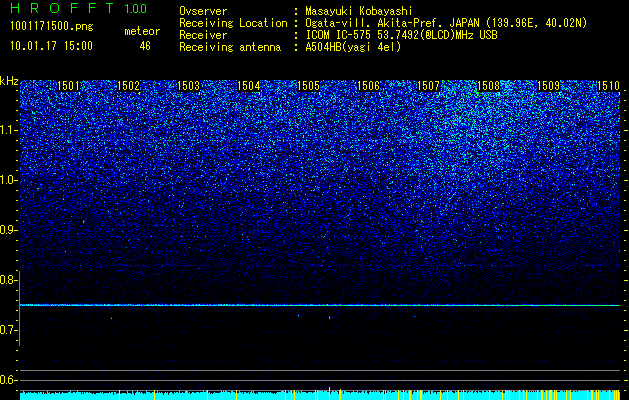Screen dimensions: 629x400
Task: Click the 'Receiver' field label
Action: coord(203,35)
